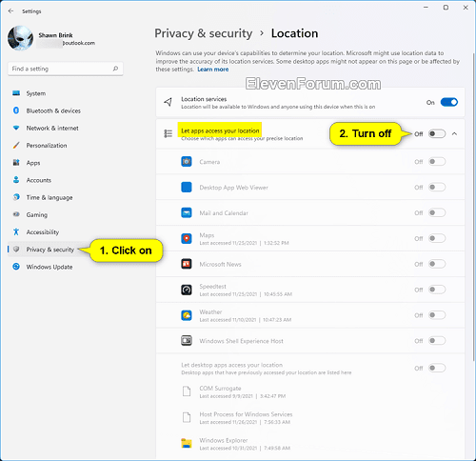Turn off the Location services toggle
Image resolution: width=476 pixels, height=461 pixels.
click(449, 102)
